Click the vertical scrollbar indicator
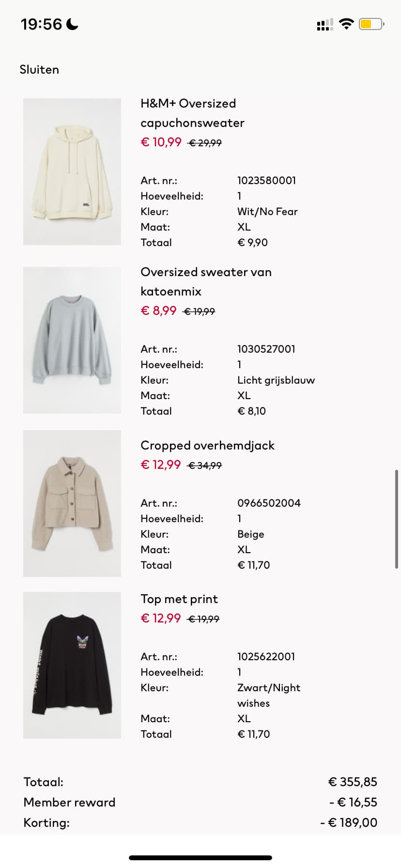 pyautogui.click(x=397, y=519)
